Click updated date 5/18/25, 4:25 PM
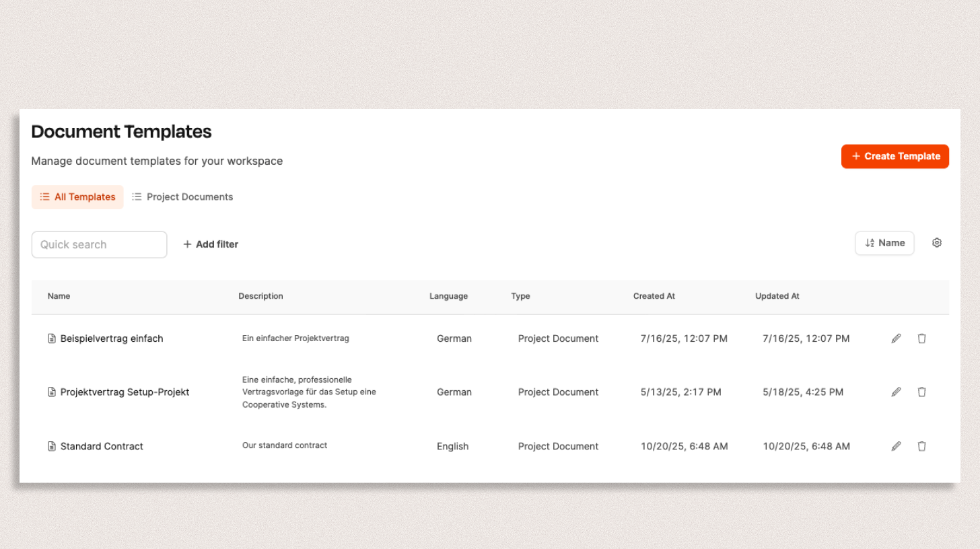 coord(803,392)
